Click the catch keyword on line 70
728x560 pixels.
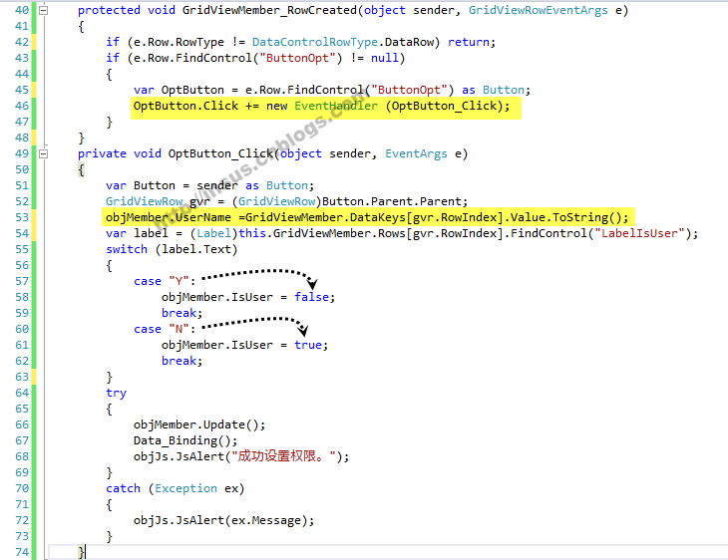coord(123,488)
